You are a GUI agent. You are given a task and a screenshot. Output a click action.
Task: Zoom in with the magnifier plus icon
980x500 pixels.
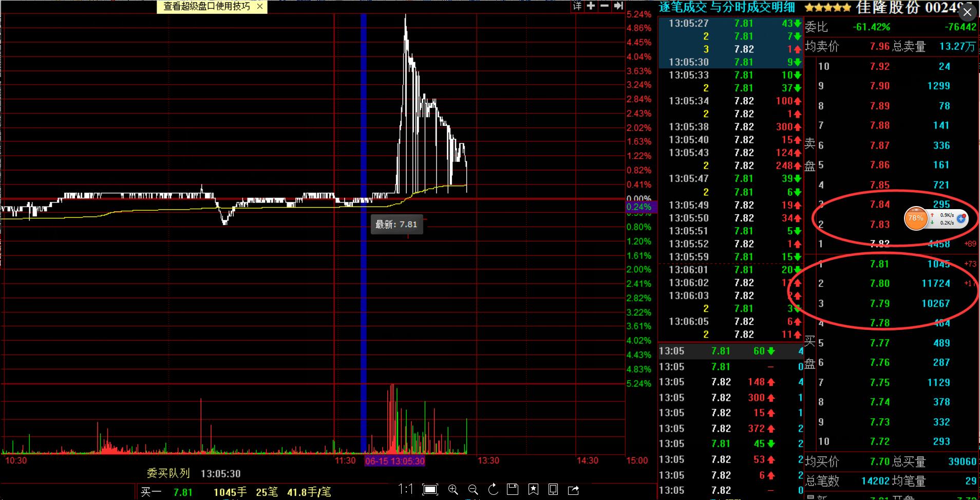(453, 489)
